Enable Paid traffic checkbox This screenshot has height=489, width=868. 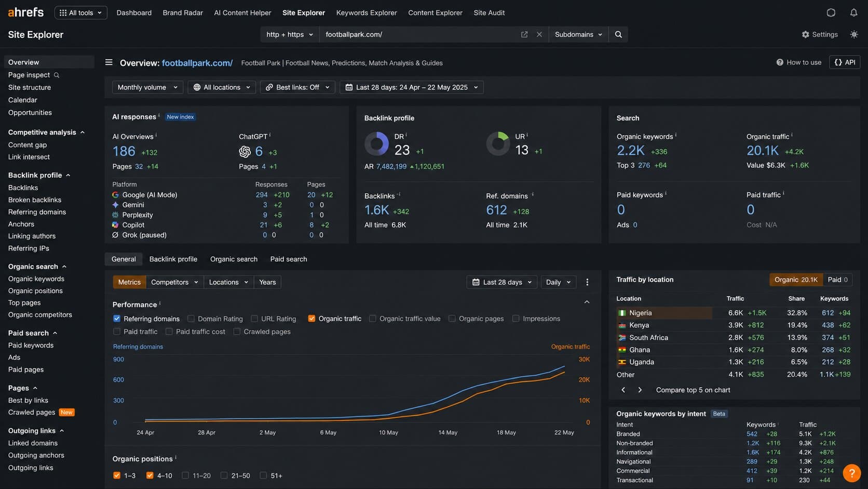[x=117, y=332]
